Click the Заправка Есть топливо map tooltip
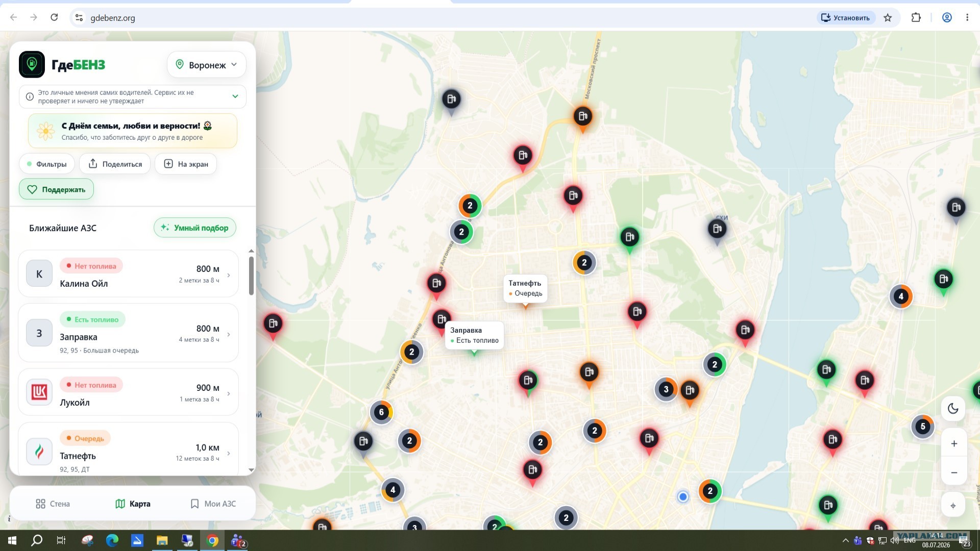The height and width of the screenshot is (551, 980). pos(474,335)
